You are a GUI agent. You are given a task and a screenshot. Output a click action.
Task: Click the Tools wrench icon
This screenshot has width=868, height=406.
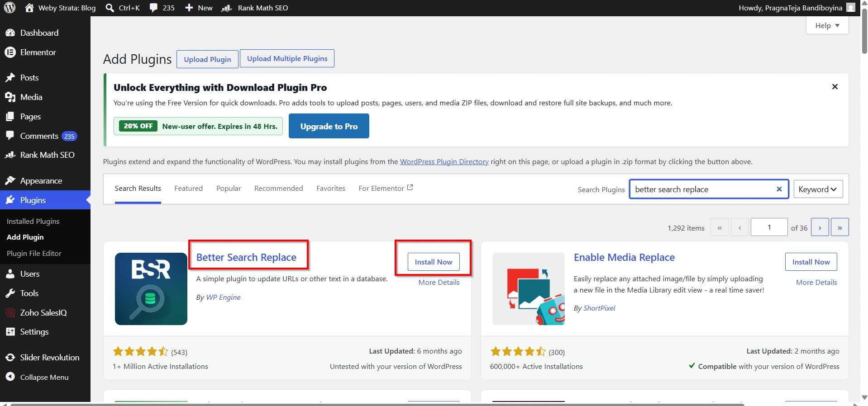click(10, 293)
